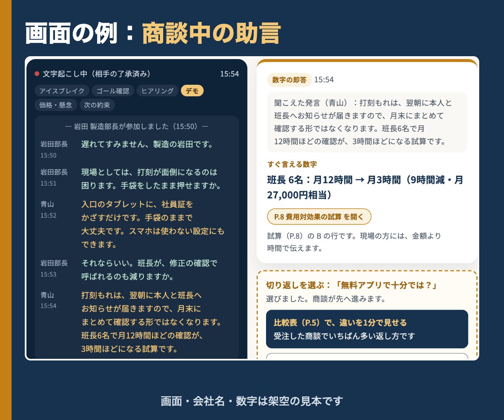This screenshot has width=504, height=420.
Task: Click the 聞こえた発言（青山） quote box
Action: coord(367,122)
